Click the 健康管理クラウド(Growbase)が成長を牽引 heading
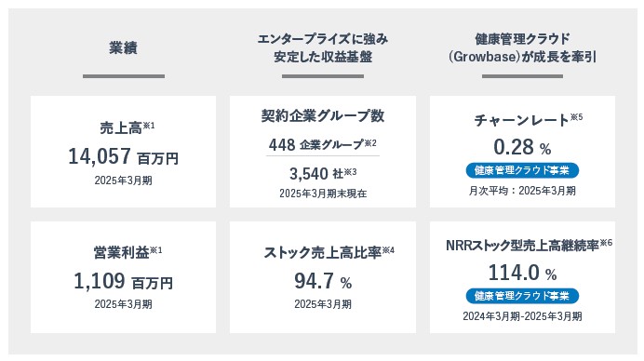Screen dimensions: 644x361 (x=522, y=48)
